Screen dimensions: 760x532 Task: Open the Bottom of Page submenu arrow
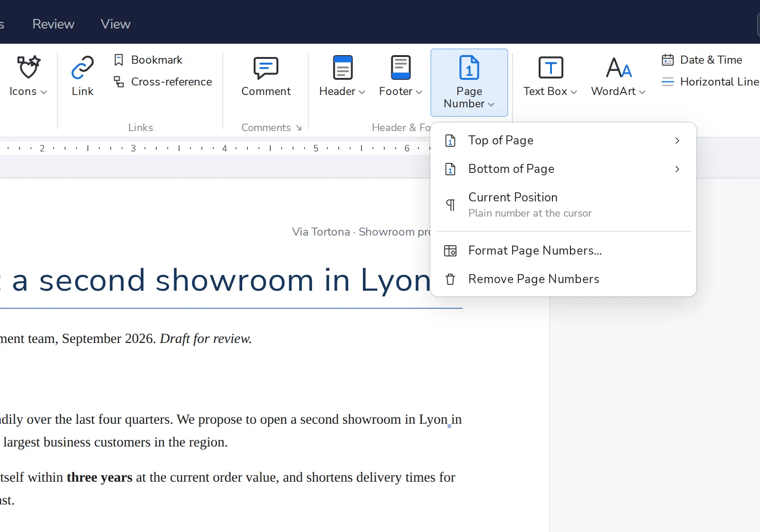tap(677, 169)
